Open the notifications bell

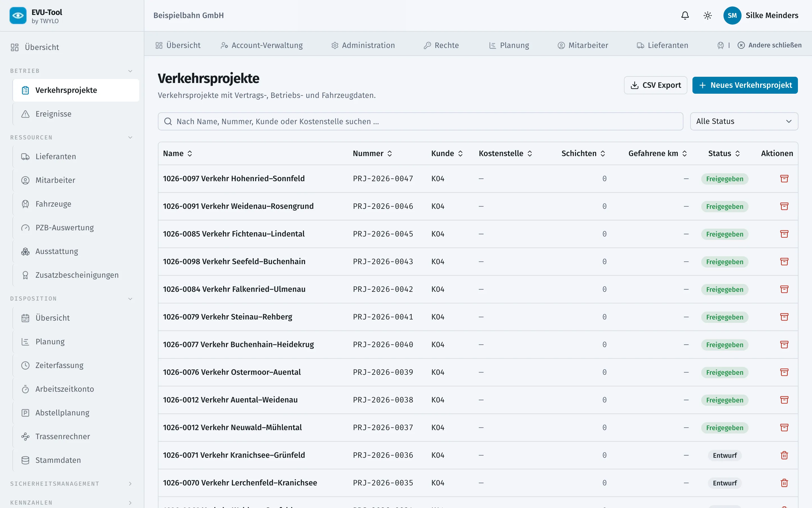point(685,16)
